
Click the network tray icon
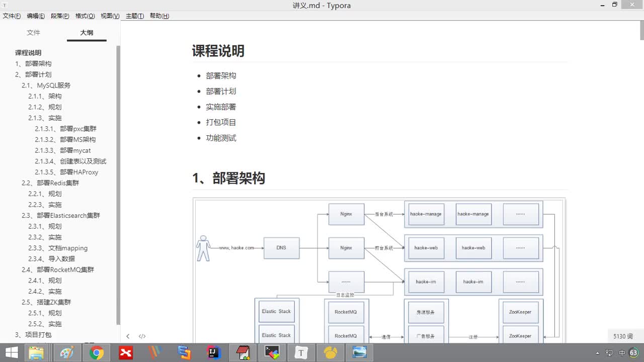pyautogui.click(x=609, y=353)
